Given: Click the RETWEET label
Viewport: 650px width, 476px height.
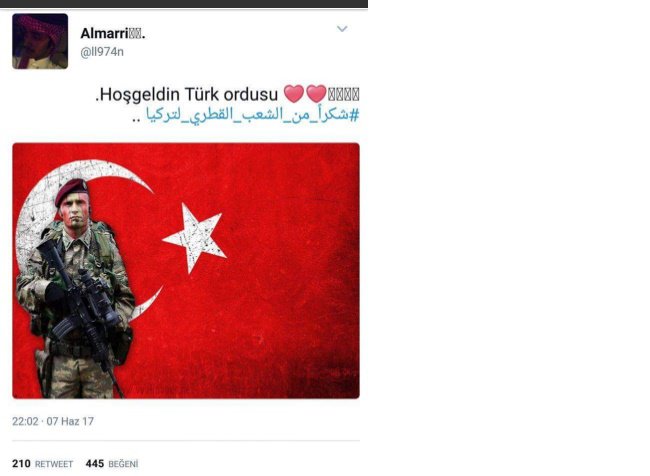Looking at the screenshot, I should (54, 464).
